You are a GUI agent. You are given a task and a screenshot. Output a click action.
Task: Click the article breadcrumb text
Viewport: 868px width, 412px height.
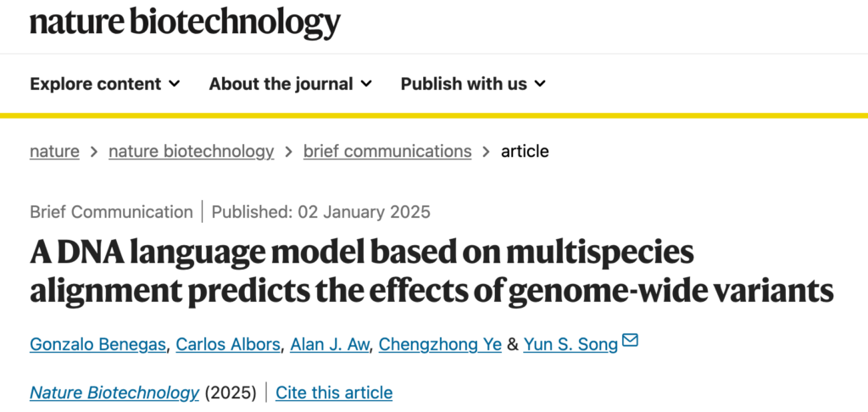(x=525, y=151)
